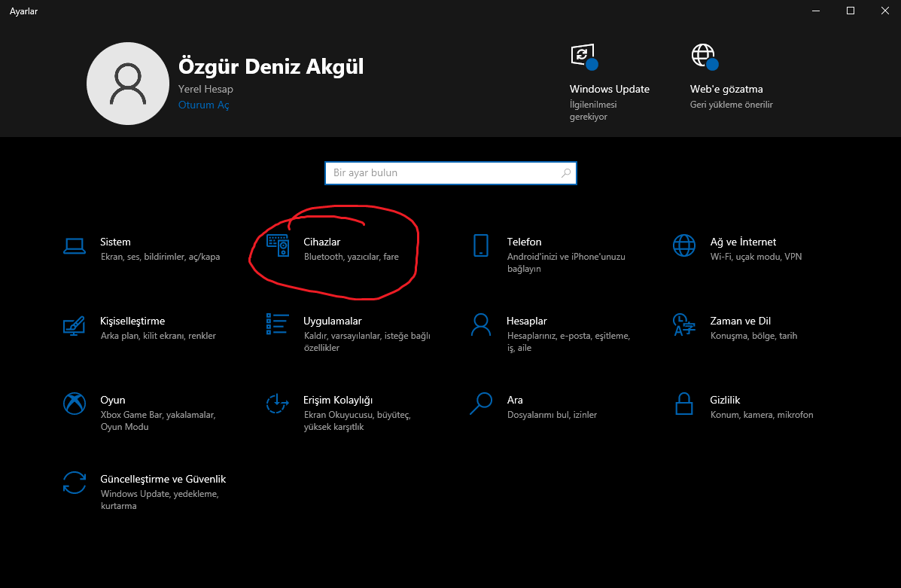Open the Sistem laptop icon

click(74, 245)
